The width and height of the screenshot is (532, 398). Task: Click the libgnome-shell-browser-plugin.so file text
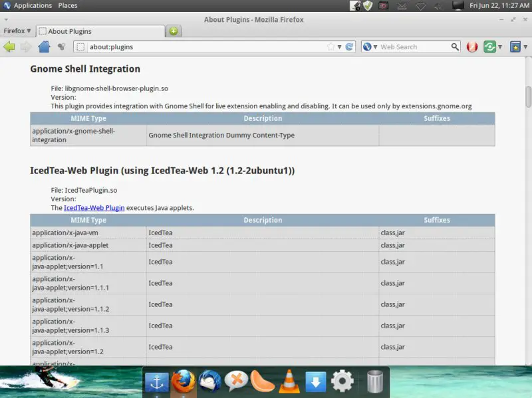coord(116,88)
